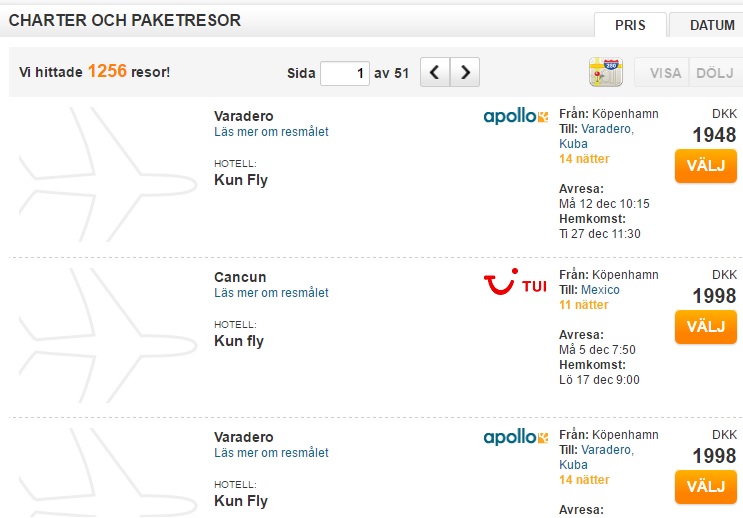
Task: Follow the 'Varadero, Kuba' link in first listing
Action: click(597, 136)
